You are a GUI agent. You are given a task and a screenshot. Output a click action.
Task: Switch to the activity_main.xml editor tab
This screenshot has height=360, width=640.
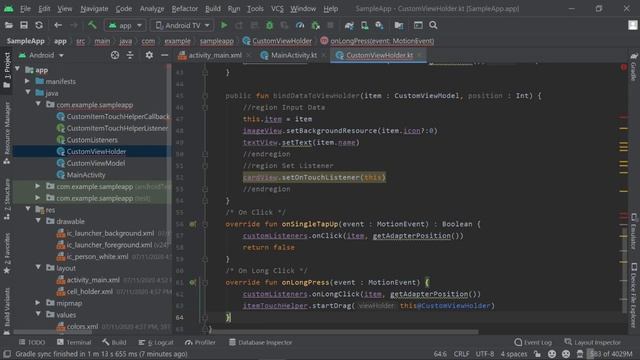[x=215, y=55]
